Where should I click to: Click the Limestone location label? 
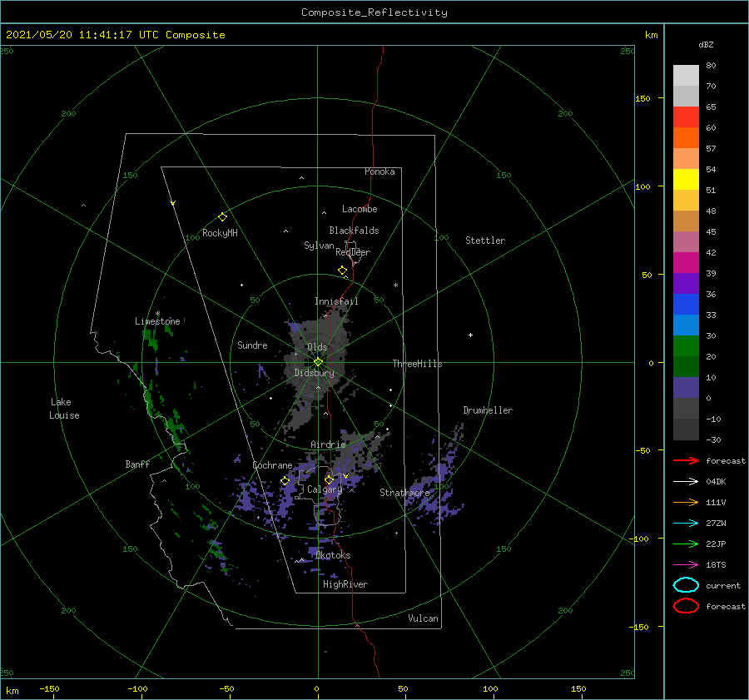pyautogui.click(x=157, y=321)
